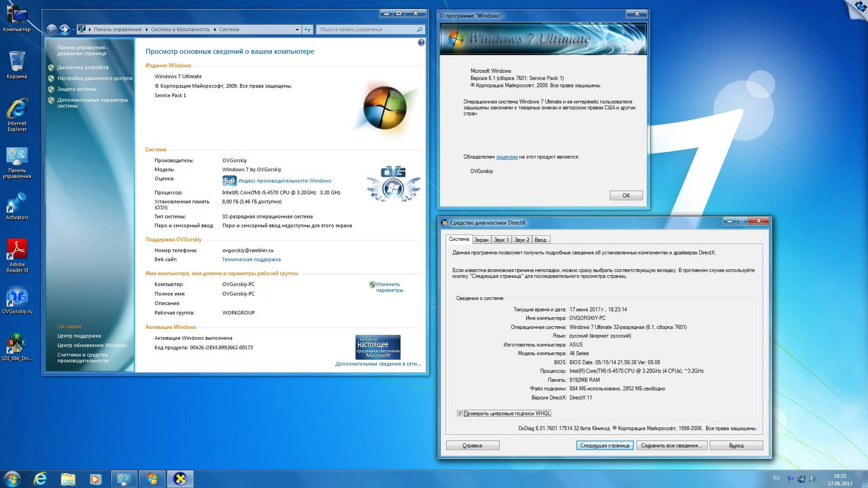Open the Звук 1 tab
This screenshot has height=488, width=868.
pos(501,240)
